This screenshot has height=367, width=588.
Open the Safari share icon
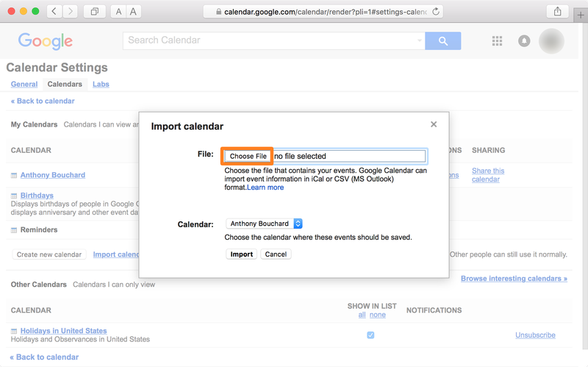point(558,12)
